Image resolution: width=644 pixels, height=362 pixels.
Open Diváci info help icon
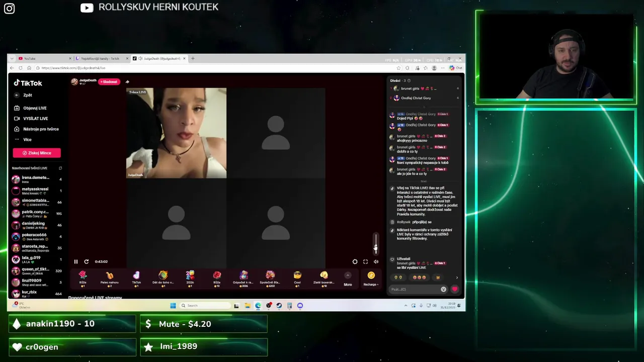click(x=409, y=80)
